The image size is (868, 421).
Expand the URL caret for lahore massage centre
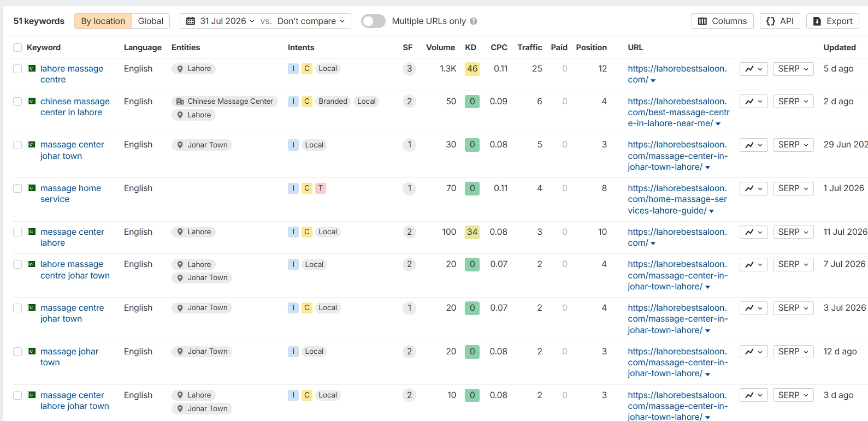pyautogui.click(x=653, y=81)
